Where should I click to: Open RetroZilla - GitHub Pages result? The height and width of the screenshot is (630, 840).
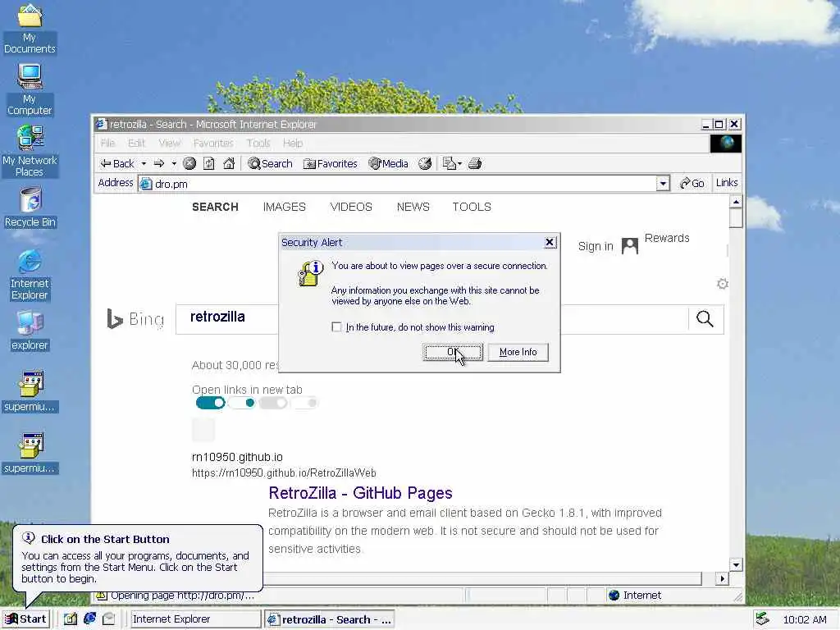pos(360,493)
